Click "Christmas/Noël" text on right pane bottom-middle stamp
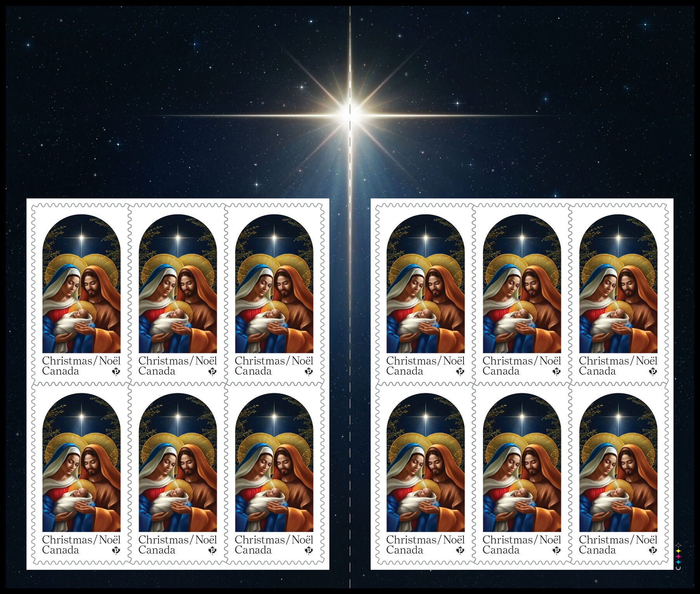This screenshot has height=594, width=700. point(522,540)
